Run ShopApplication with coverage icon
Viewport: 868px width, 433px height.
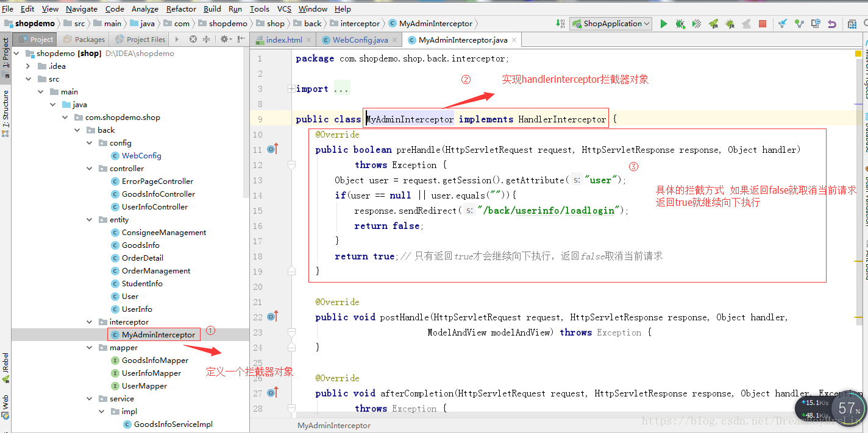click(697, 24)
